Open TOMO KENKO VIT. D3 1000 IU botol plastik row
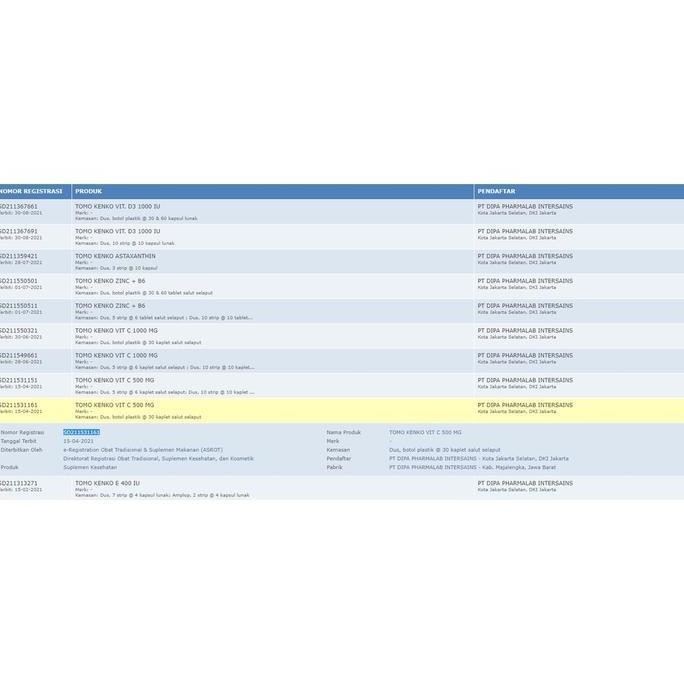684x684 pixels. point(118,206)
